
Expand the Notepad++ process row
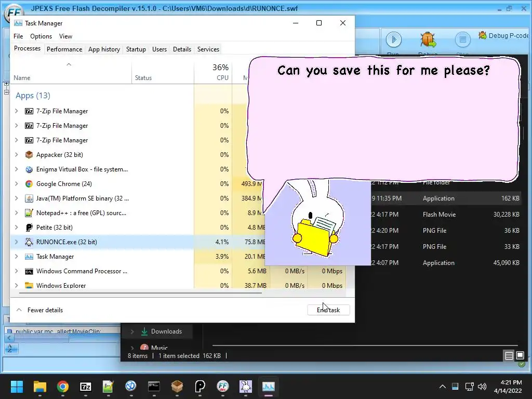point(16,213)
